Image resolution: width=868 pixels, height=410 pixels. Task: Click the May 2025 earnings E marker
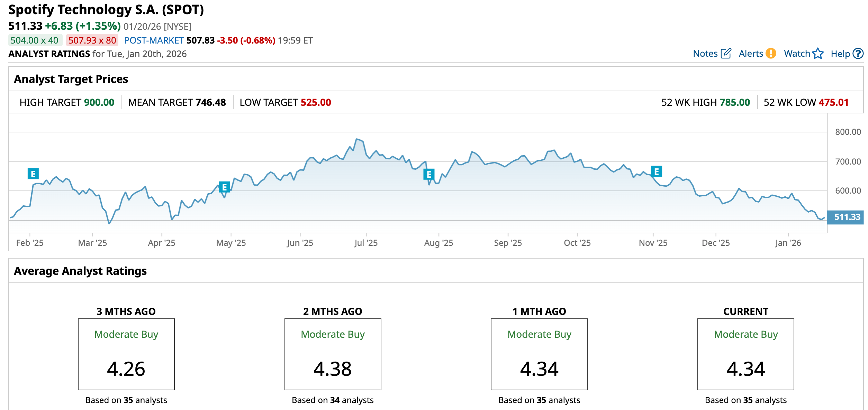[224, 187]
